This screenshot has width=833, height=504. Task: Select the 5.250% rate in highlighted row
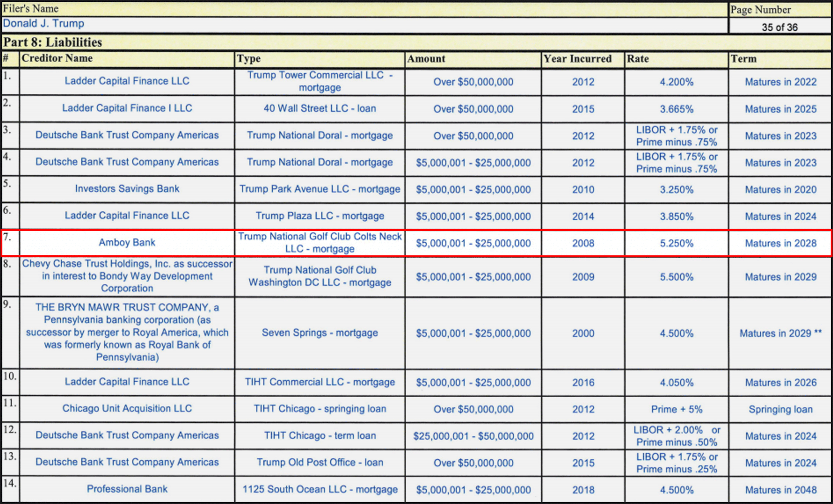tap(676, 244)
